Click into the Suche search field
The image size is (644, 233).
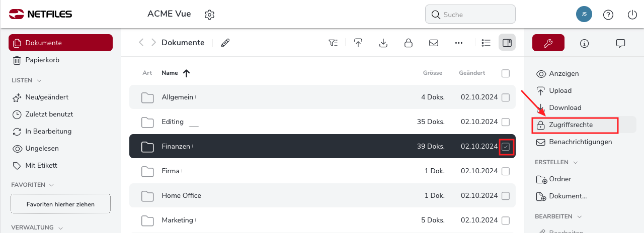(475, 15)
